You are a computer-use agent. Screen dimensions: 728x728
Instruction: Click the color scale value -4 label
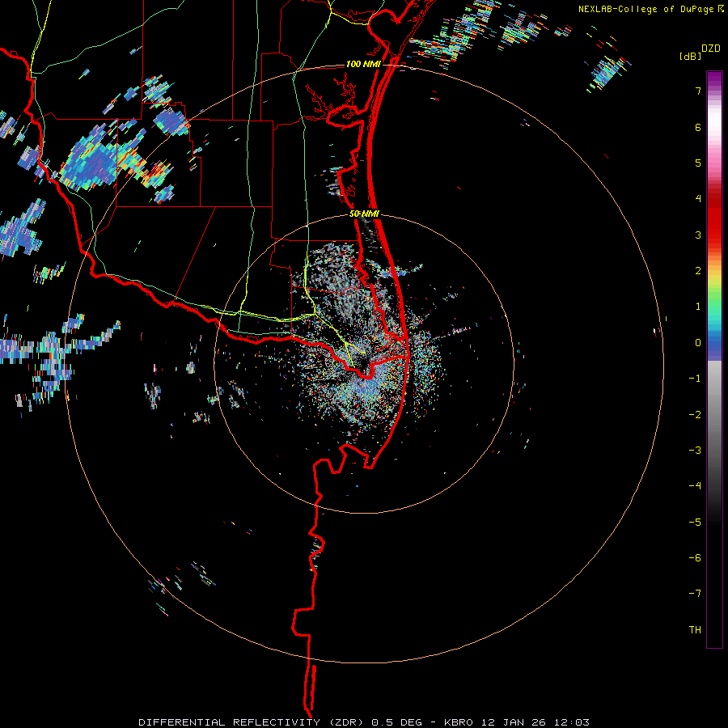695,486
